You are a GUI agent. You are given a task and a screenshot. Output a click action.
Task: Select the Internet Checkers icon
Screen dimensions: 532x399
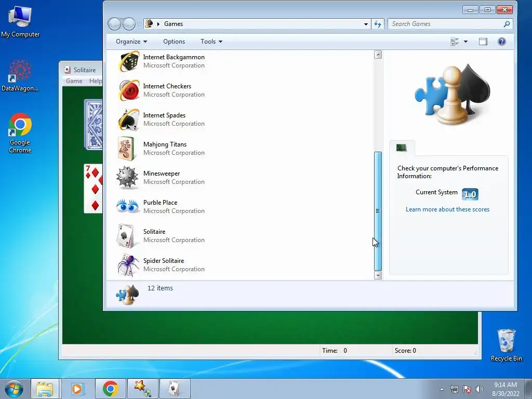[x=129, y=90]
